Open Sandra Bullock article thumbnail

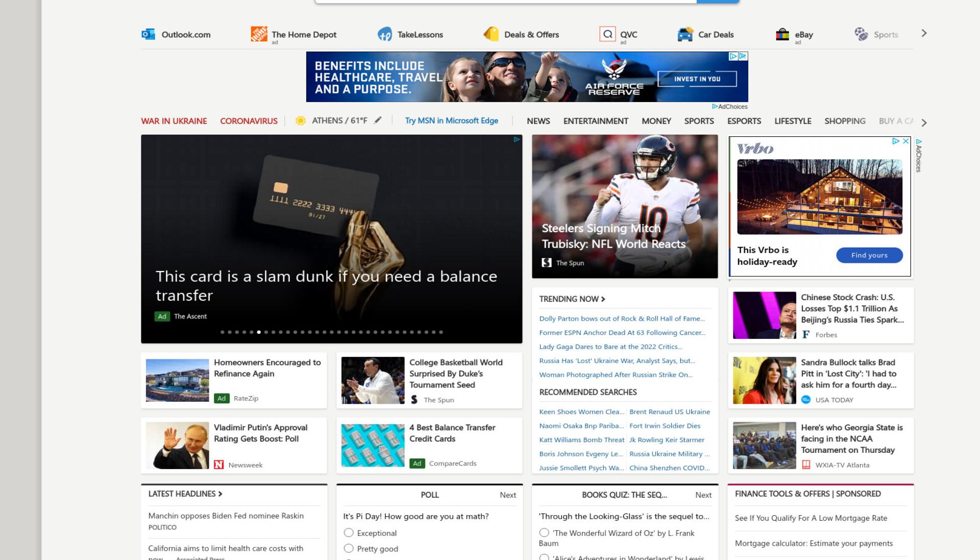[764, 380]
